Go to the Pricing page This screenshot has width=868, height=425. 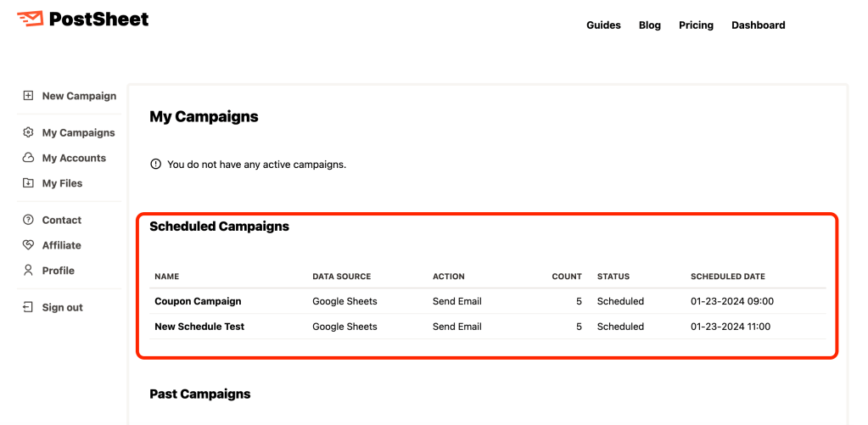(x=696, y=25)
